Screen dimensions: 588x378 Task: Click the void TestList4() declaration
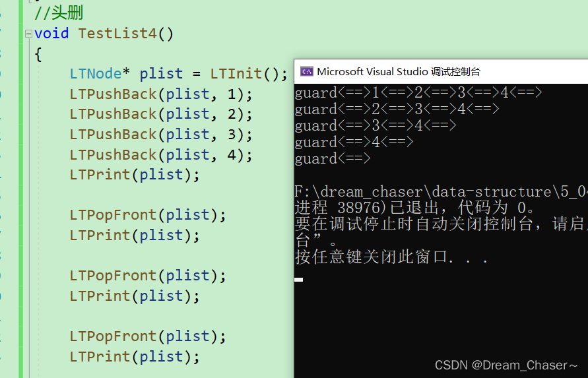click(104, 34)
